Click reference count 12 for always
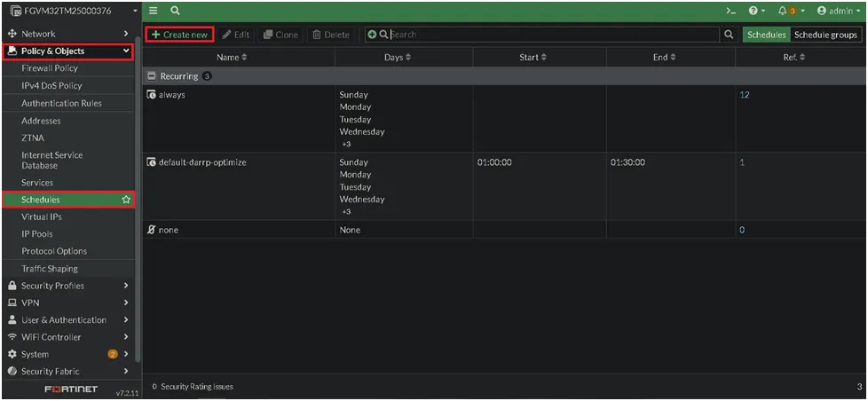The height and width of the screenshot is (401, 868). 745,95
